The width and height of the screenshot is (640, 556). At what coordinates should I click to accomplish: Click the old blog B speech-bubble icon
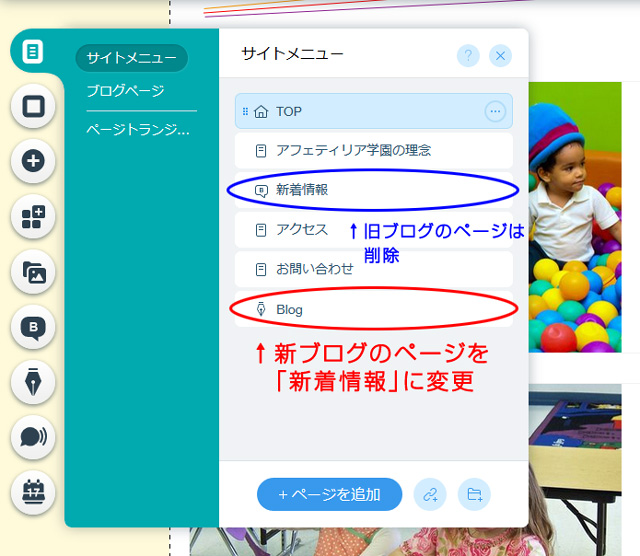click(x=33, y=326)
